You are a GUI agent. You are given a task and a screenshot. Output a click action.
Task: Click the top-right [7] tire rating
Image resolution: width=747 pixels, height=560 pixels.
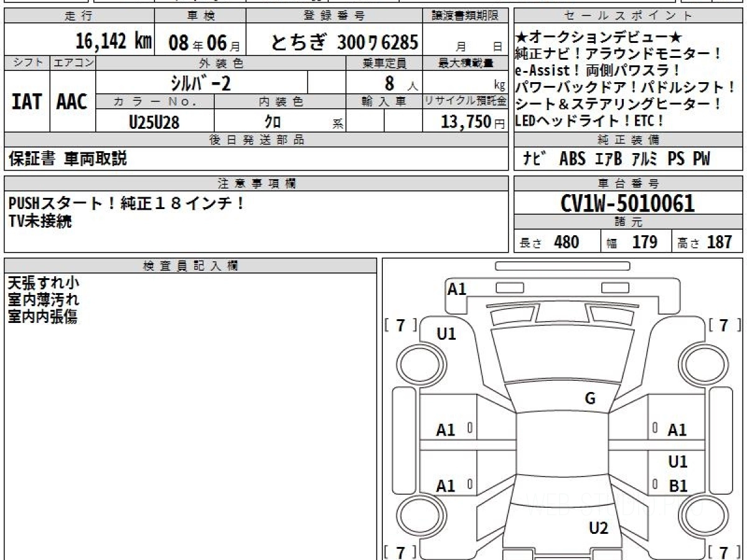coord(724,325)
